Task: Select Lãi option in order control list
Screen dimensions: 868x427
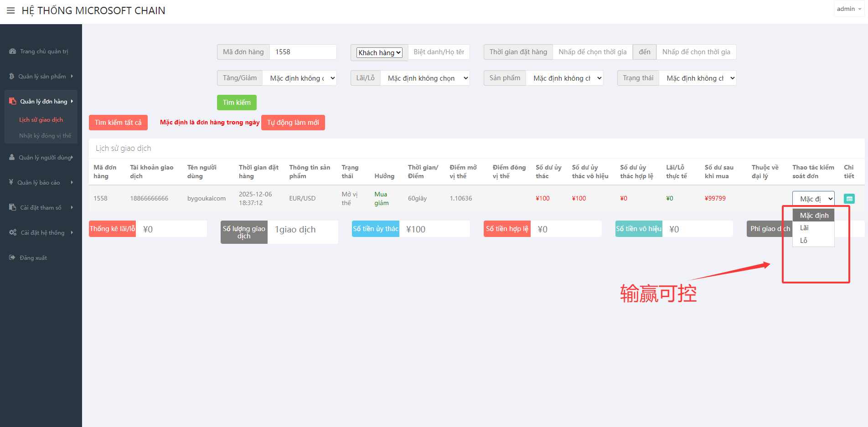Action: tap(805, 228)
